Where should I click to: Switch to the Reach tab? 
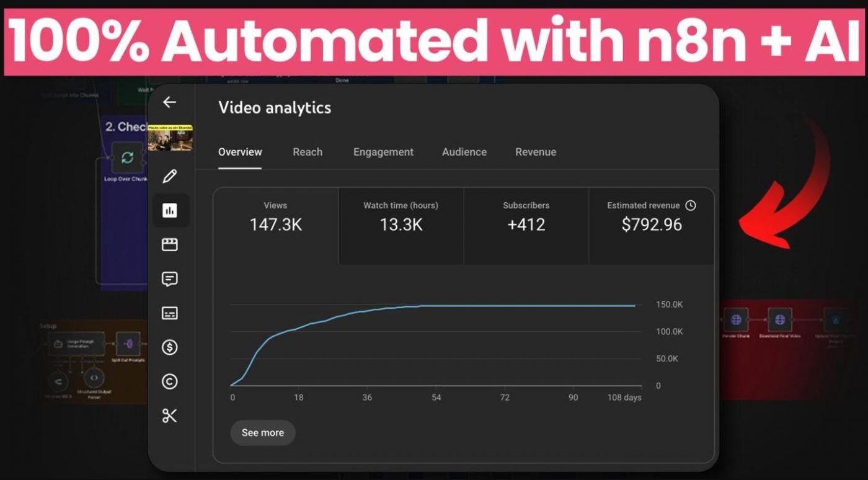click(x=308, y=152)
